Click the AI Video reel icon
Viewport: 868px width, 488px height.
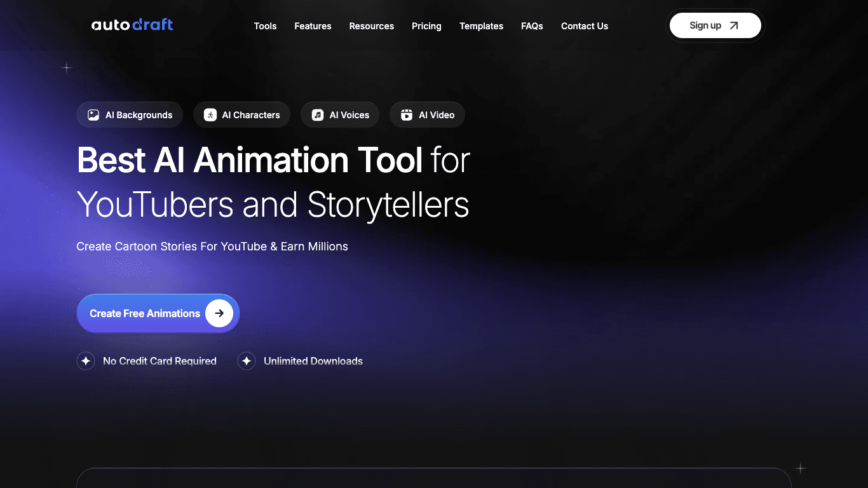407,115
